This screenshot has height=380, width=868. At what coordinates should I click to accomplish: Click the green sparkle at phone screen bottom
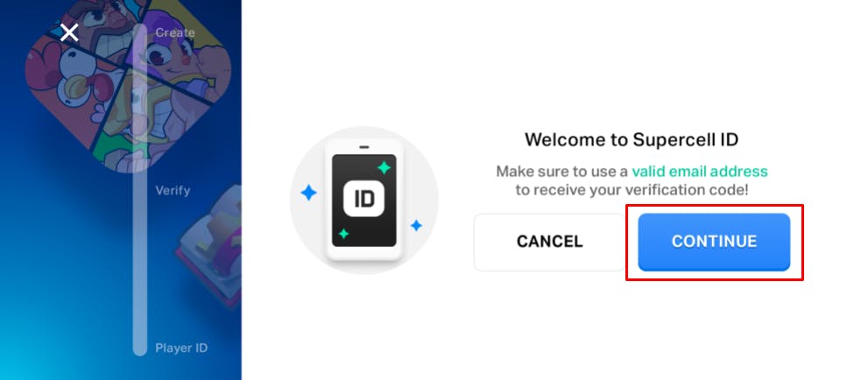pyautogui.click(x=343, y=234)
